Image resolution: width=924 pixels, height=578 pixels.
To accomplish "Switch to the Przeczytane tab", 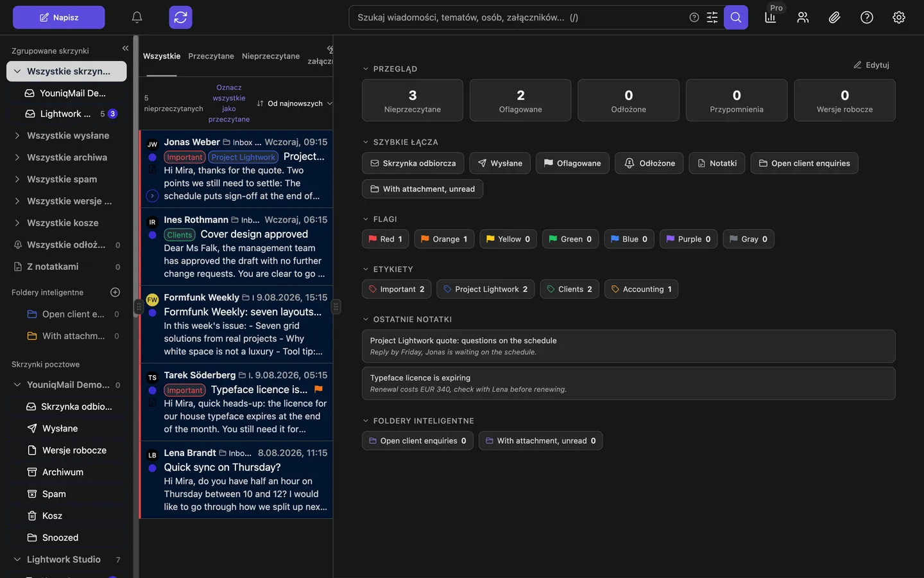I will coord(211,57).
